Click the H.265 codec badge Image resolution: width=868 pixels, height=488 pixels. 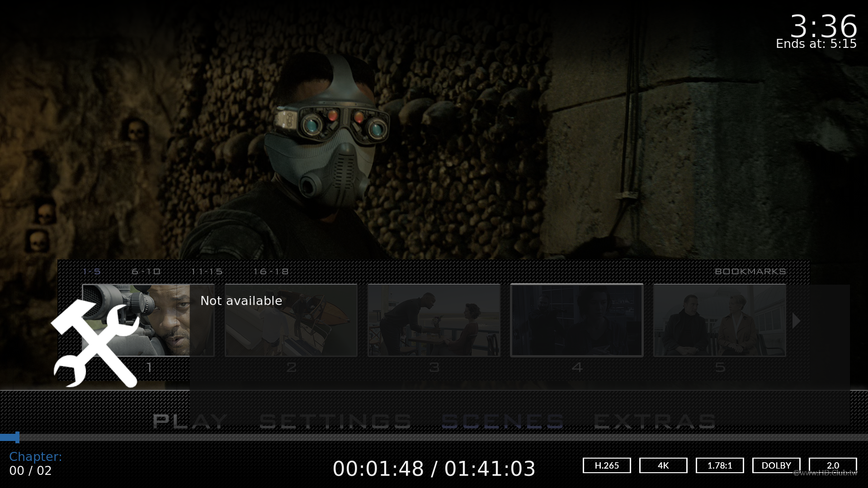[606, 465]
